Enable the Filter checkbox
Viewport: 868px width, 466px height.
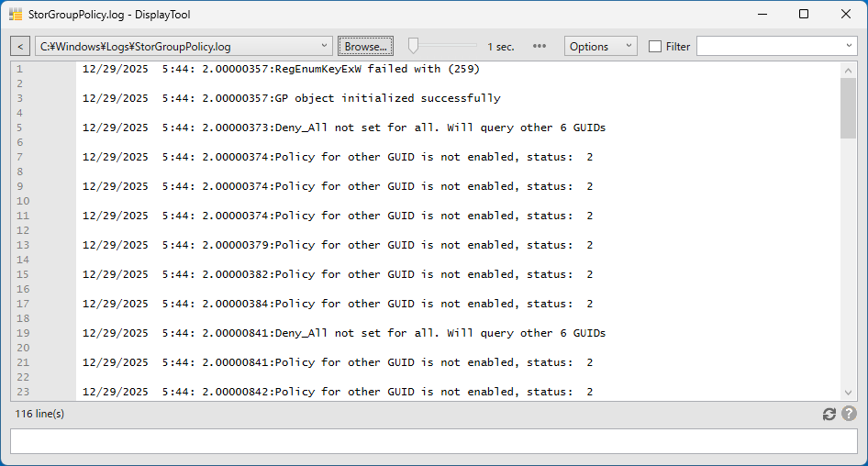point(655,47)
